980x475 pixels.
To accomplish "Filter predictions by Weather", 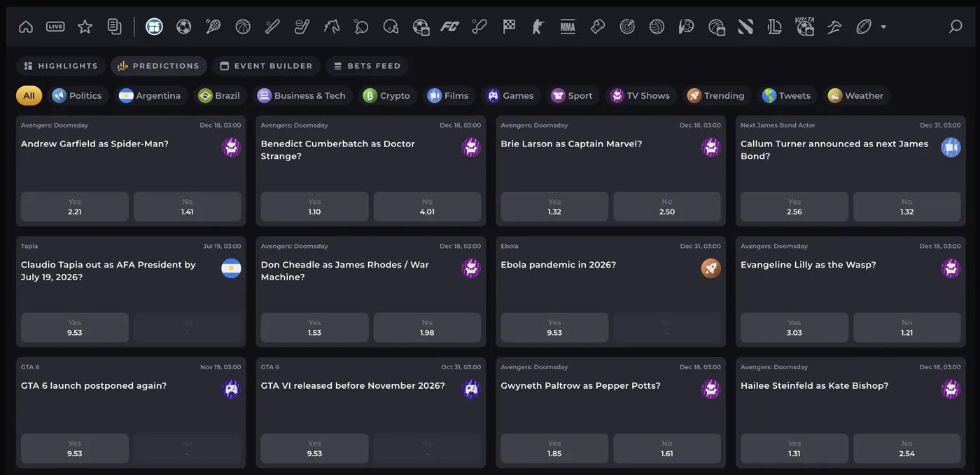I will (857, 95).
